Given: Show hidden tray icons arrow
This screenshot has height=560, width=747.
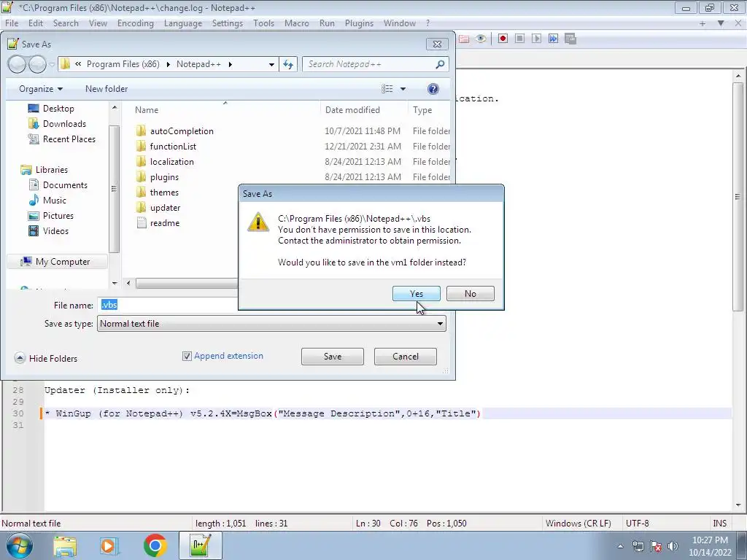Looking at the screenshot, I should [620, 547].
